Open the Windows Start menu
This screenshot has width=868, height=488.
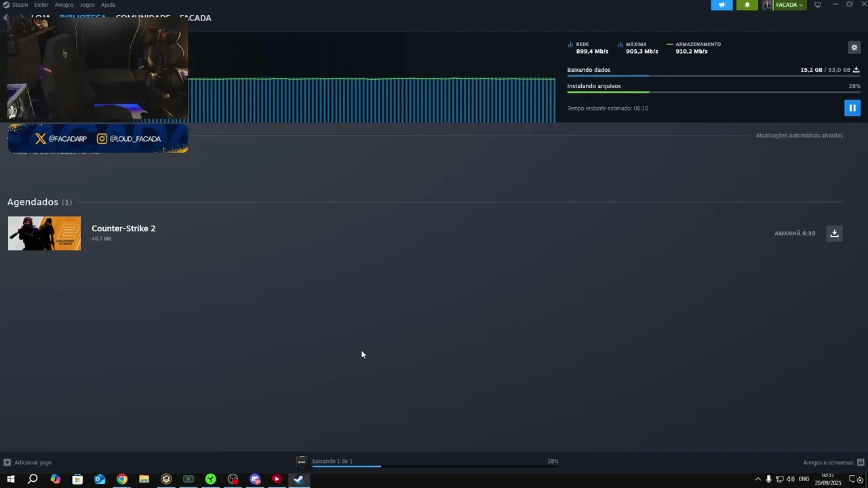click(10, 479)
